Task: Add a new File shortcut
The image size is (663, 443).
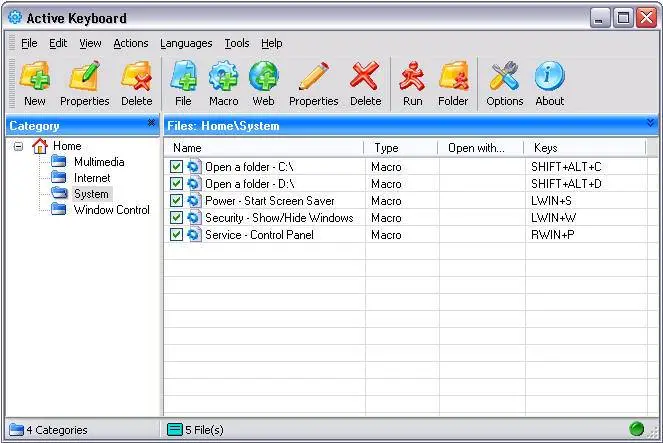Action: [184, 77]
